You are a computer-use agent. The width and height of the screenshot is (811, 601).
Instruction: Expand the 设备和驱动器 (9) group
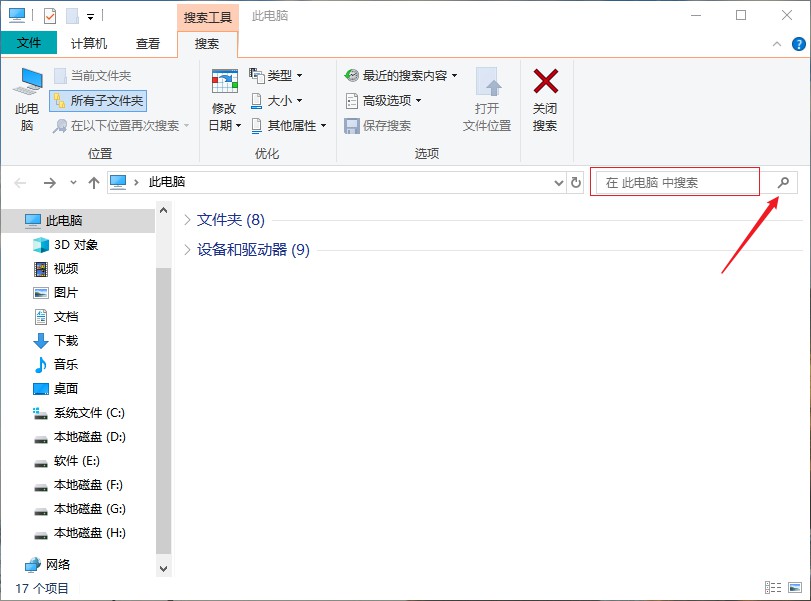pyautogui.click(x=187, y=250)
